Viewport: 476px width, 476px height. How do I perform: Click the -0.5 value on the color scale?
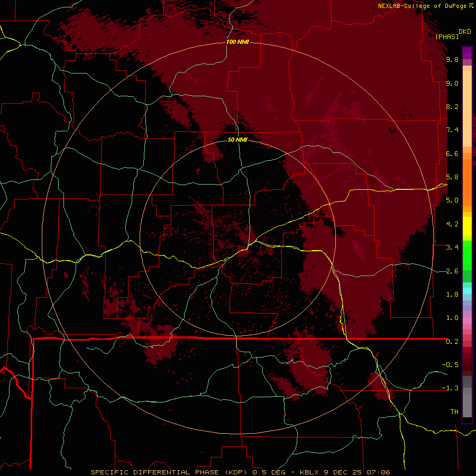450,365
